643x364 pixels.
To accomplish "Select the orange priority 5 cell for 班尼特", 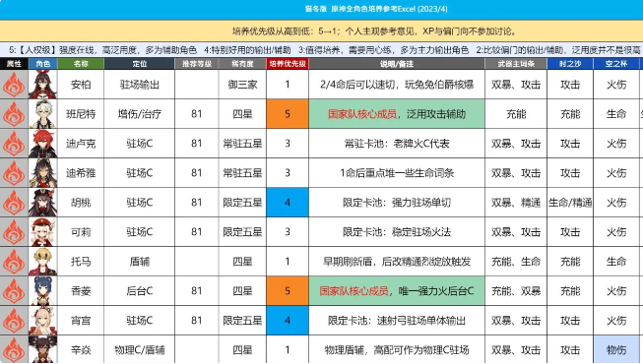I will click(x=288, y=114).
